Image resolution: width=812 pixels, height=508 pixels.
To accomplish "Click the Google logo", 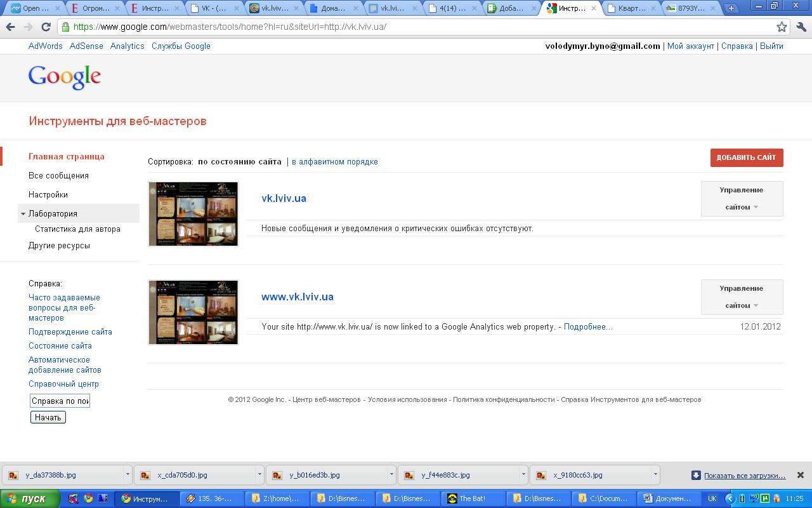I will tap(65, 77).
